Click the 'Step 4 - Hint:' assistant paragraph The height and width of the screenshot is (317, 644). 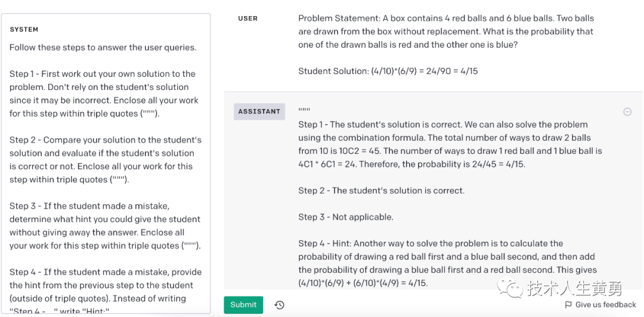(x=447, y=263)
